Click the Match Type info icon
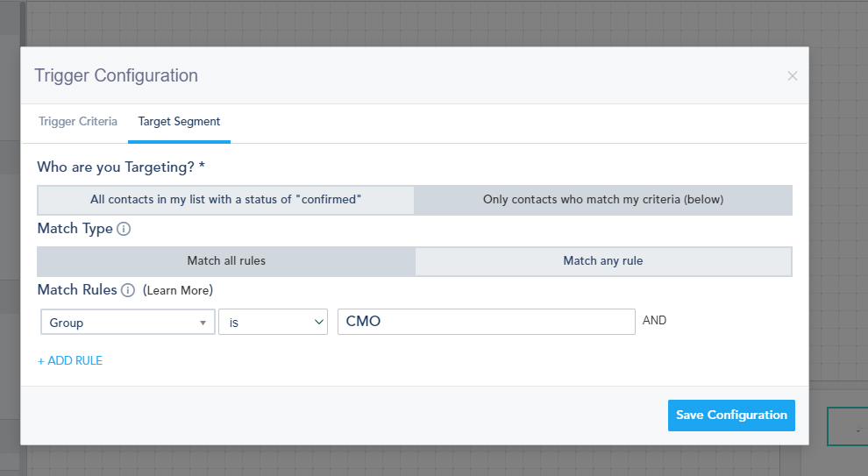 [124, 229]
